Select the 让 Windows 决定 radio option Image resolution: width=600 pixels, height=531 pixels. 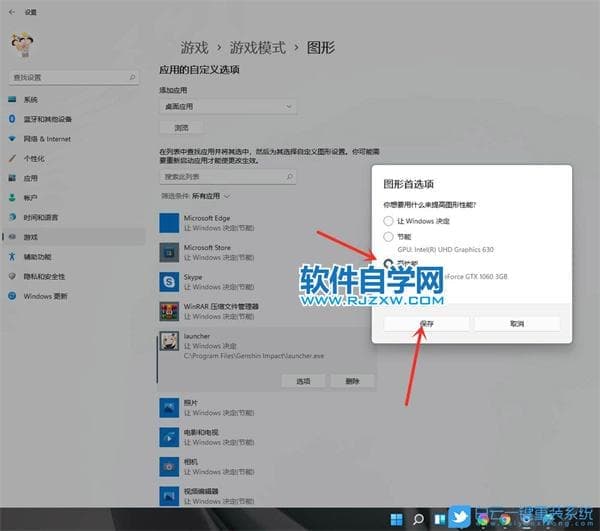pyautogui.click(x=389, y=221)
